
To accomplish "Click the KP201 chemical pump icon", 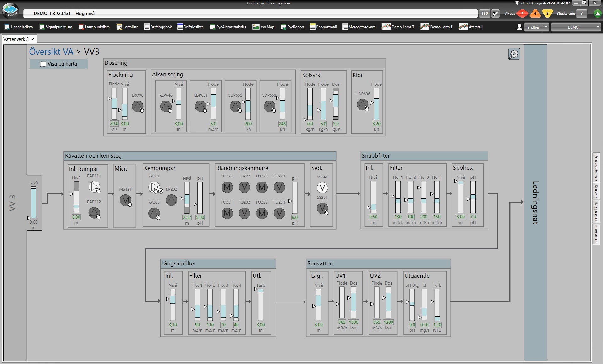I will 154,187.
